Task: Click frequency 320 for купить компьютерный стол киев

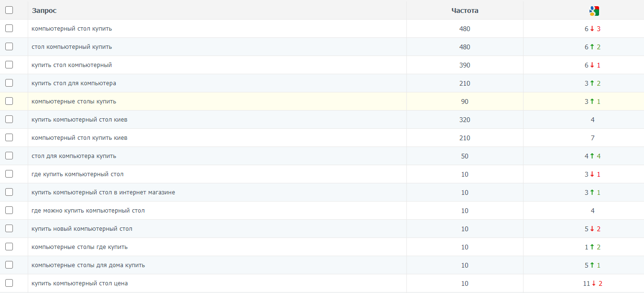Action: pos(465,120)
